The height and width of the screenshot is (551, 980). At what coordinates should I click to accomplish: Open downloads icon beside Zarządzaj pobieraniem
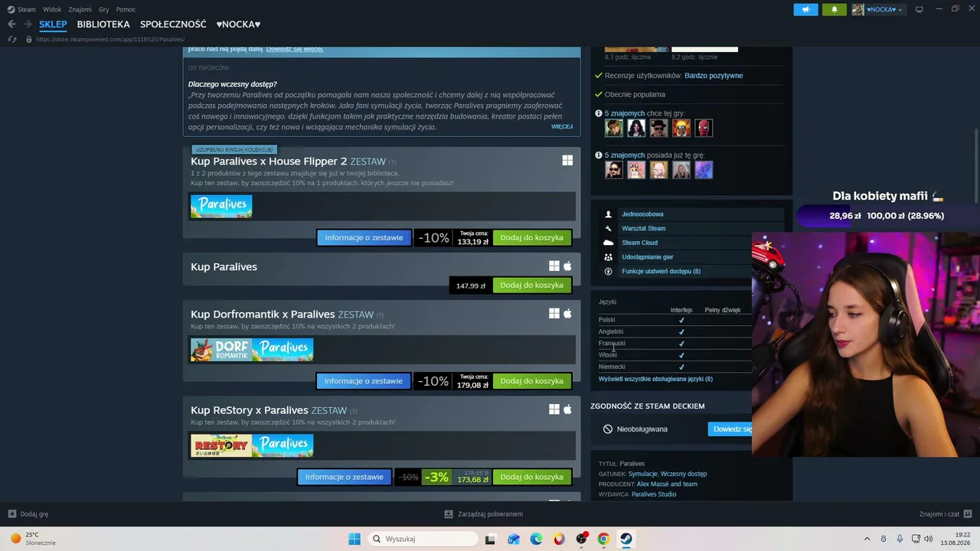[449, 514]
